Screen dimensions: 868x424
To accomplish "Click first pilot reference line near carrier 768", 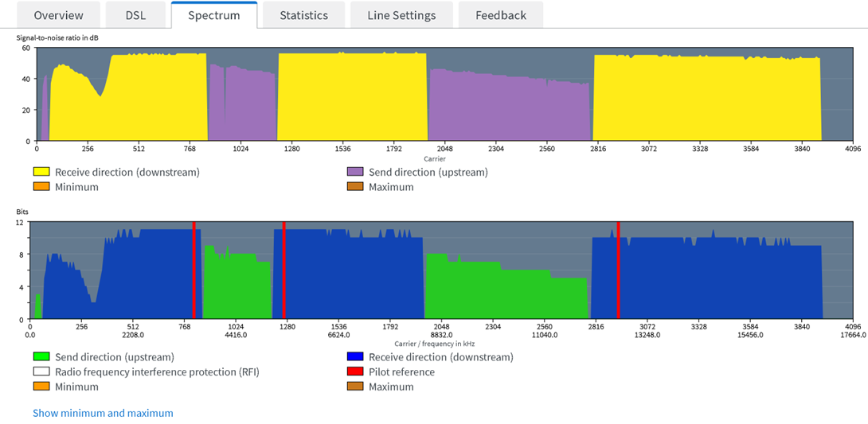I will point(193,270).
